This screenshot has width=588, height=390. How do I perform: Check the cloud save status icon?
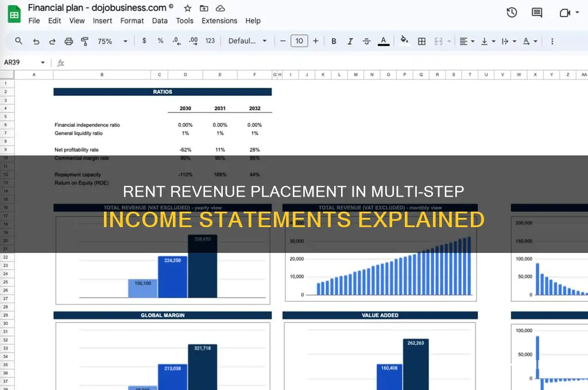point(220,8)
